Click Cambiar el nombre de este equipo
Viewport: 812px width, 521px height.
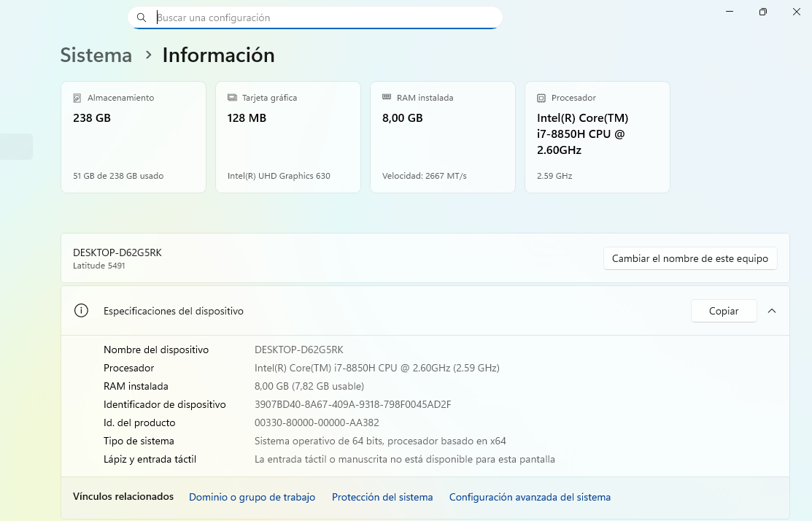689,258
